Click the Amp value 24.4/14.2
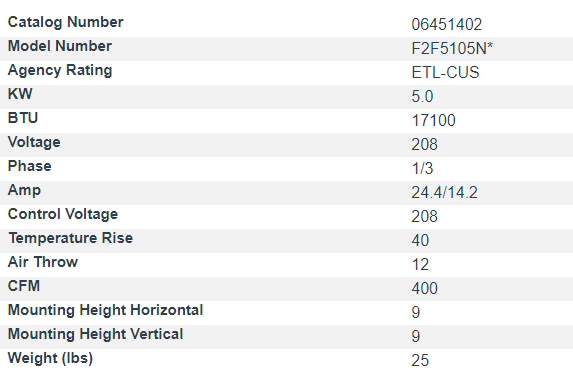 444,193
